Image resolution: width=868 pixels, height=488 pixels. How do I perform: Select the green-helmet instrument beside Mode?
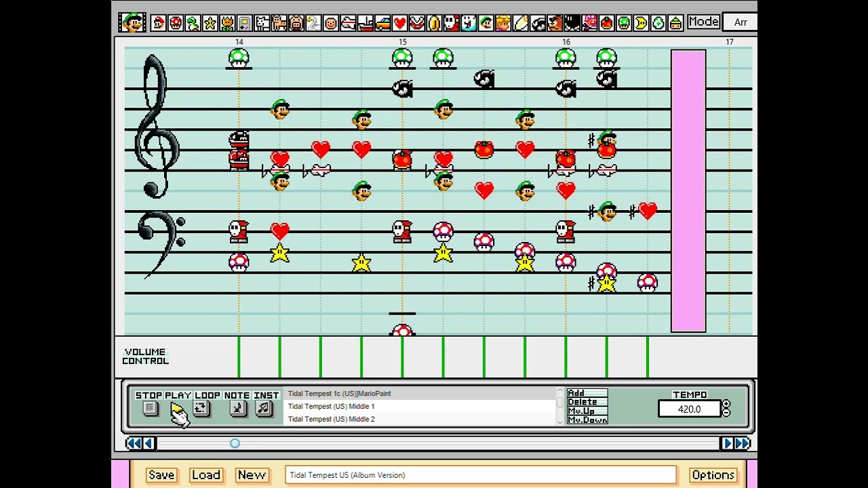675,23
